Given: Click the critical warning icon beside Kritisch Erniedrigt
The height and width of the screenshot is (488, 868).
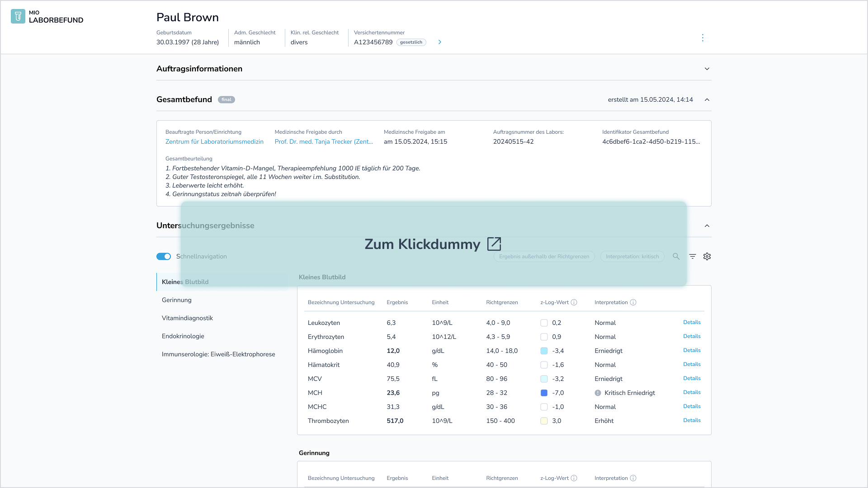Looking at the screenshot, I should [598, 393].
